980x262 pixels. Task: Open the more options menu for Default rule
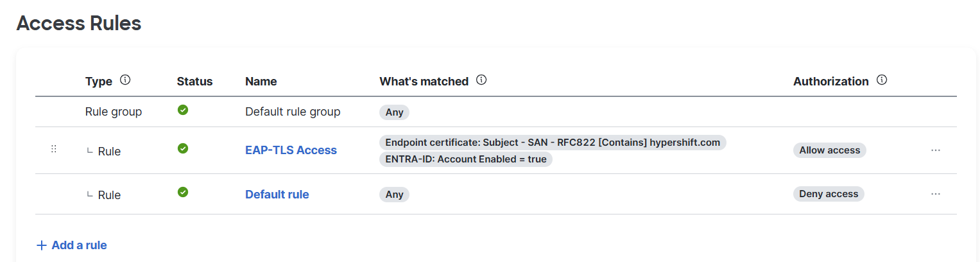pos(936,194)
